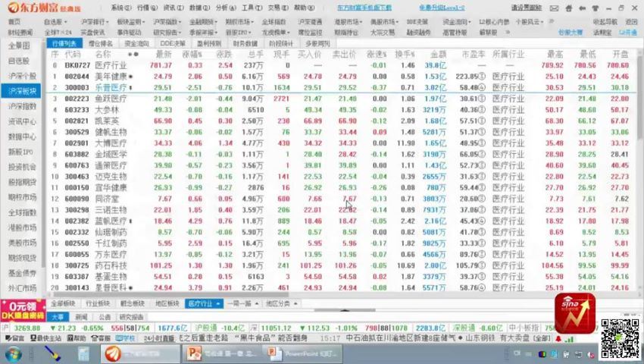Expand the 板块监测 dropdown
The width and height of the screenshot is (644, 364).
tap(131, 22)
